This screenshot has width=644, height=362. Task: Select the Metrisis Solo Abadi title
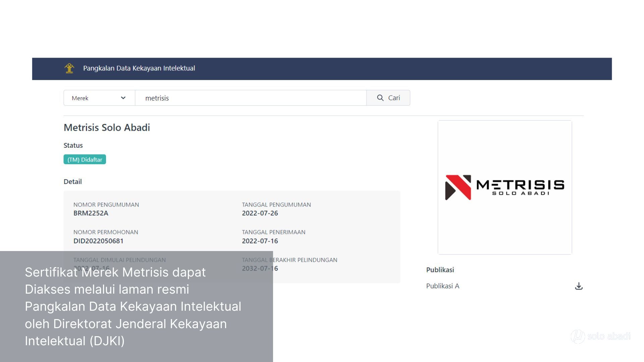pos(107,128)
